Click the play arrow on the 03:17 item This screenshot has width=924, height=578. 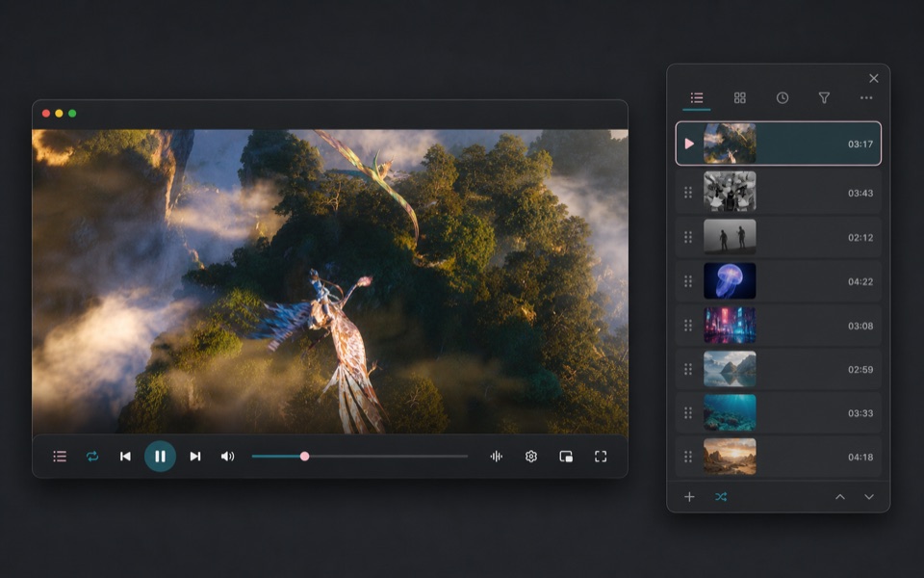coord(689,144)
